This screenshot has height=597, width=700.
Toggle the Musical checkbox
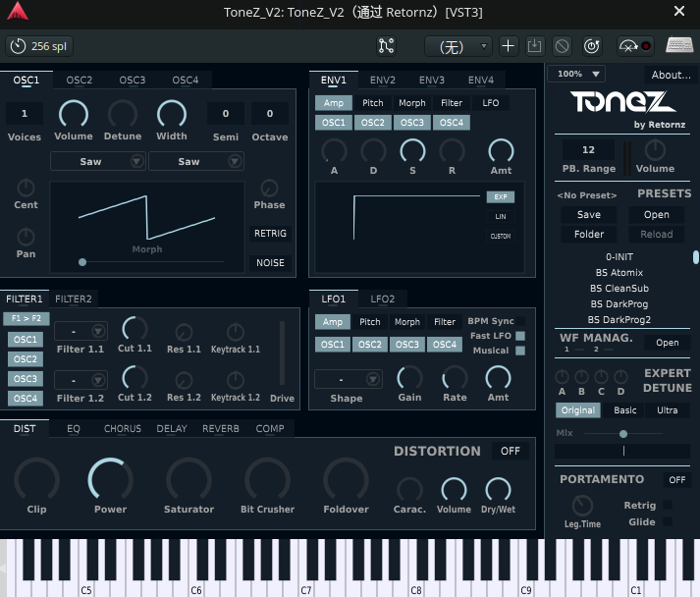pyautogui.click(x=520, y=351)
